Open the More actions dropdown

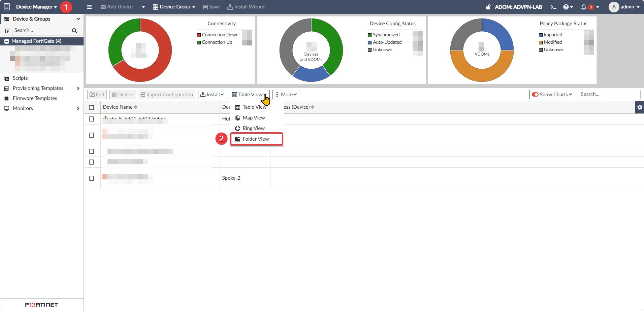(x=286, y=95)
